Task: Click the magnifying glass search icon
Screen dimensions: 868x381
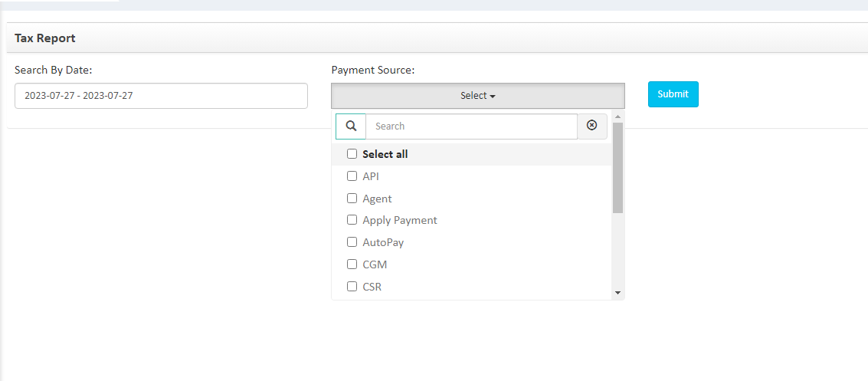Action: (x=351, y=126)
